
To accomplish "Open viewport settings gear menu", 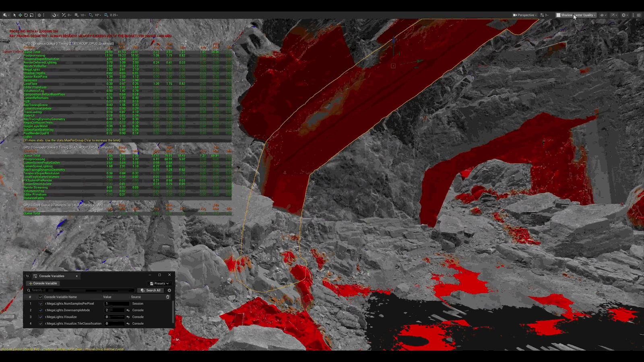I will click(625, 15).
